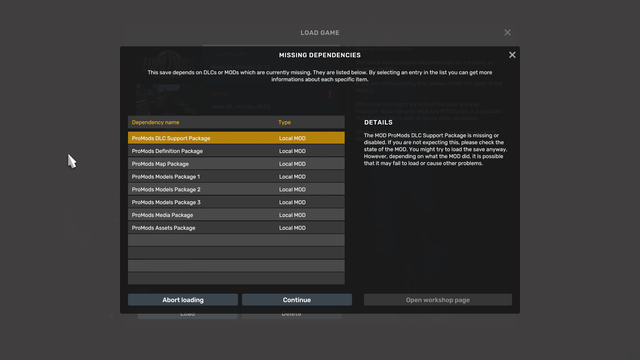Select ProMods Models Package 3 row
Viewport: 640px width, 360px height.
coord(236,202)
